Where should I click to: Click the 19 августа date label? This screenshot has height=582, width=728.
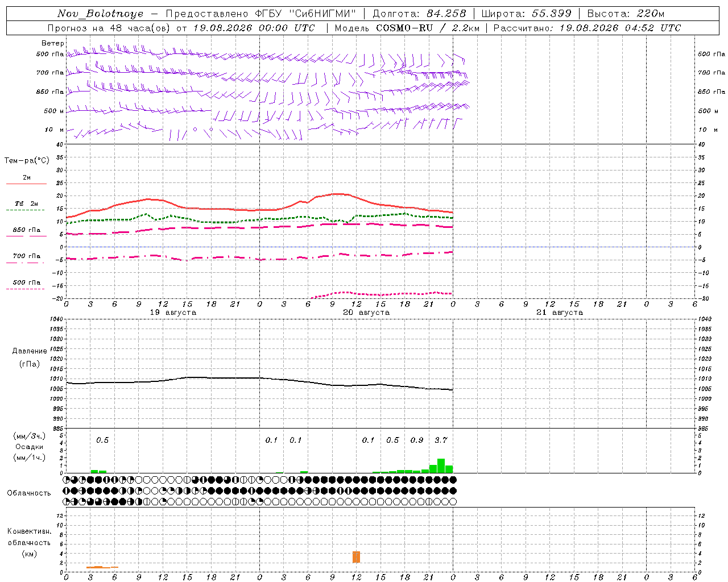[x=173, y=312]
